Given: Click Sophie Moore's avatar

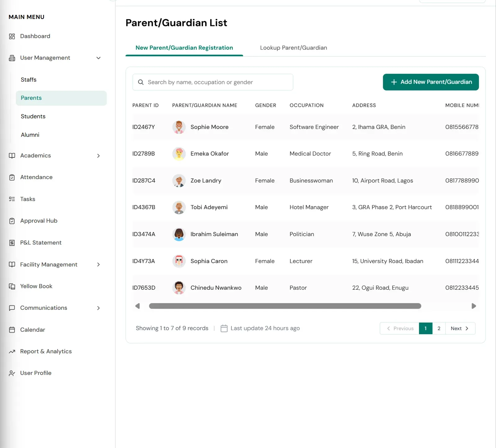Looking at the screenshot, I should [x=179, y=127].
